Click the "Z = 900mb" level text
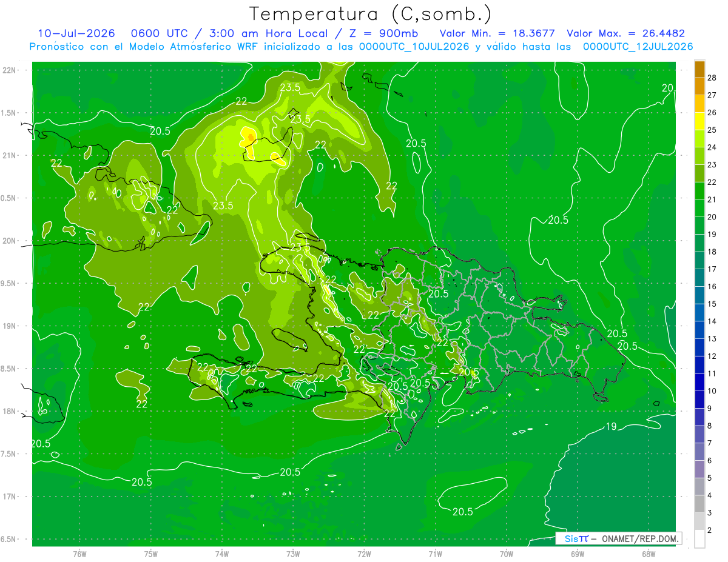Screen dimensions: 728x562 382,33
